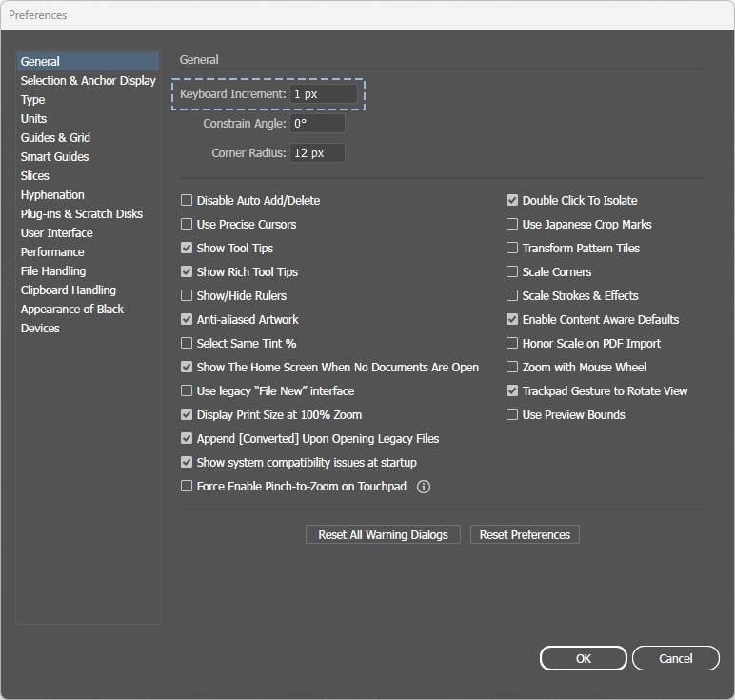Open Selection & Anchor Display settings
Screen dimensions: 735x700
[89, 81]
